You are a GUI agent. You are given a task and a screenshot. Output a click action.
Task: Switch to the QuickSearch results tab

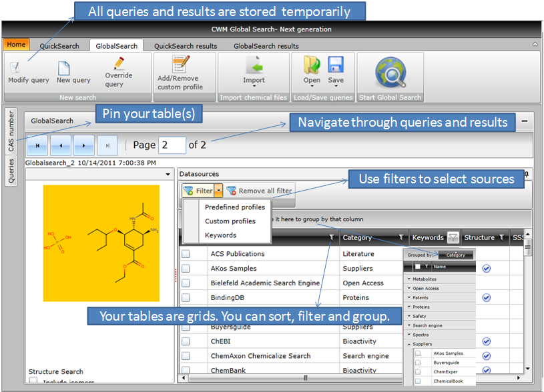tap(186, 46)
